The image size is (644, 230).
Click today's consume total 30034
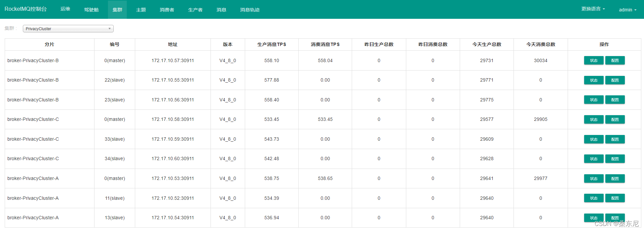coord(541,60)
